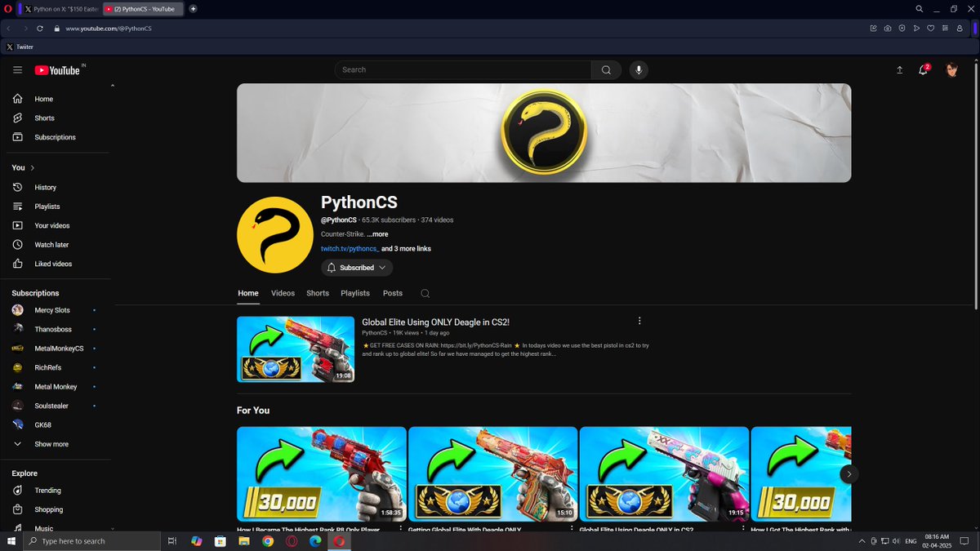This screenshot has width=980, height=551.
Task: Open the YouTube hamburger guide menu
Action: pyautogui.click(x=17, y=70)
